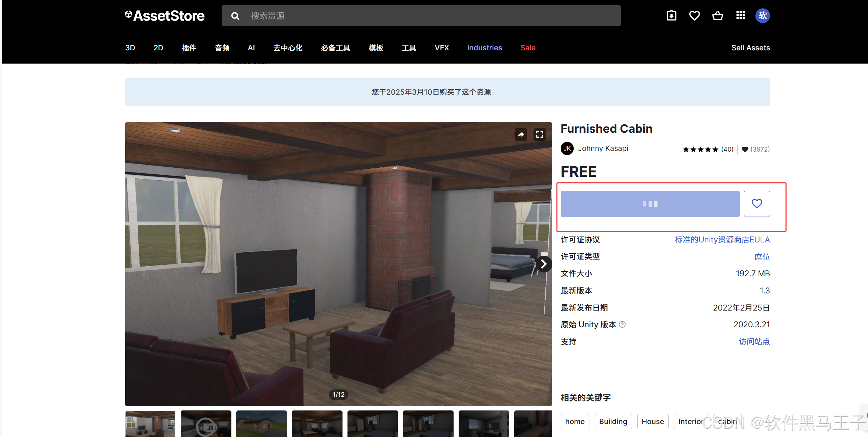Screen dimensions: 868x437
Task: Visit publisher Johnny Kasapi's page
Action: pyautogui.click(x=603, y=148)
